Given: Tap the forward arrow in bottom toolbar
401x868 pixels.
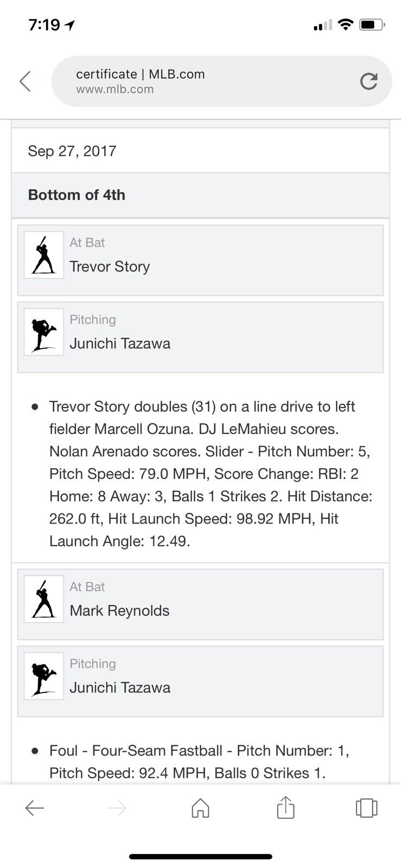Looking at the screenshot, I should coord(117,808).
